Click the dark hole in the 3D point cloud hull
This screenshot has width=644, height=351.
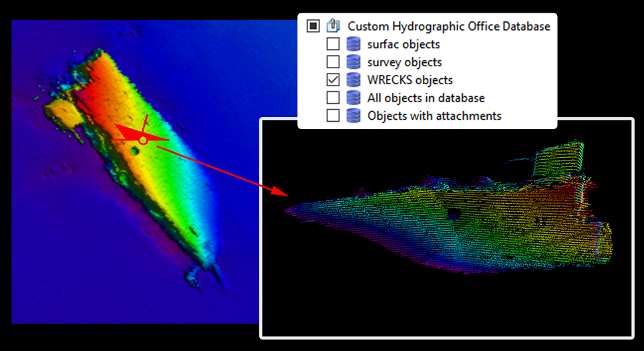click(x=454, y=214)
